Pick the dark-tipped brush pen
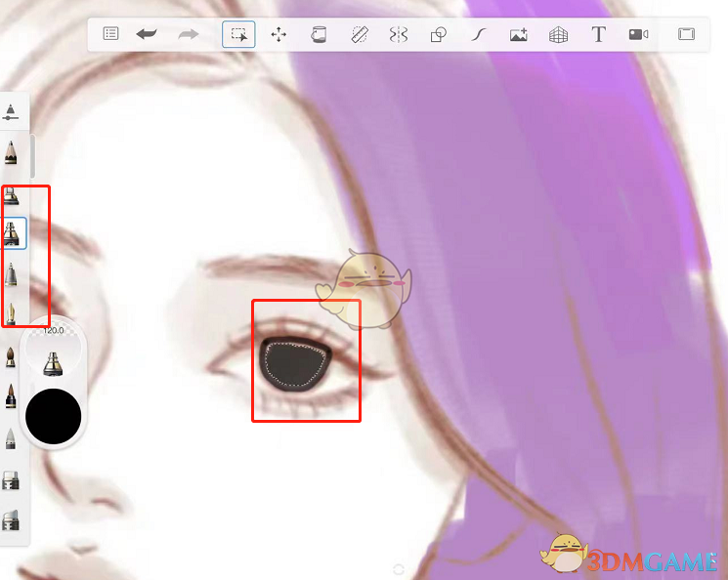 click(x=10, y=396)
